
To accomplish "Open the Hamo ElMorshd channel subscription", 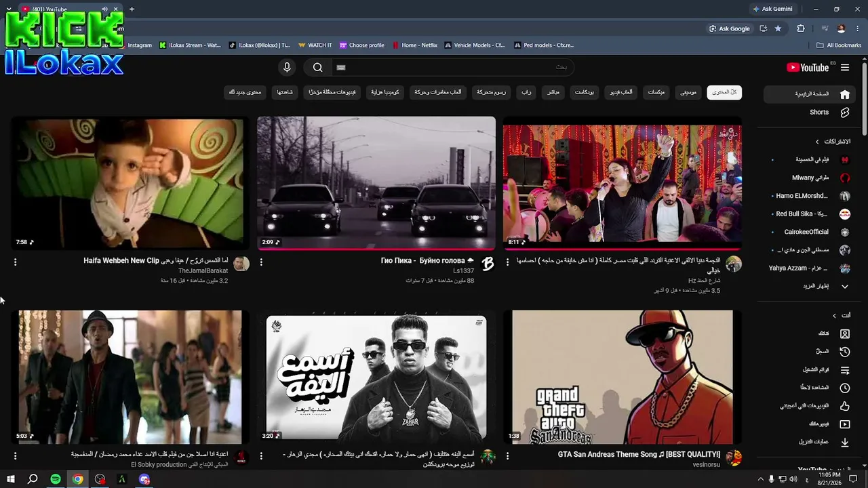I will click(811, 196).
